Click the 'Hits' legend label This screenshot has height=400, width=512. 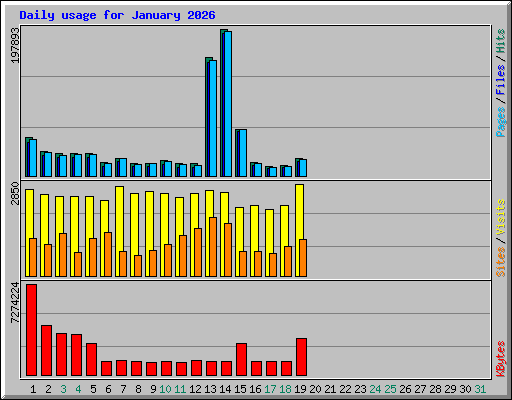coord(501,41)
